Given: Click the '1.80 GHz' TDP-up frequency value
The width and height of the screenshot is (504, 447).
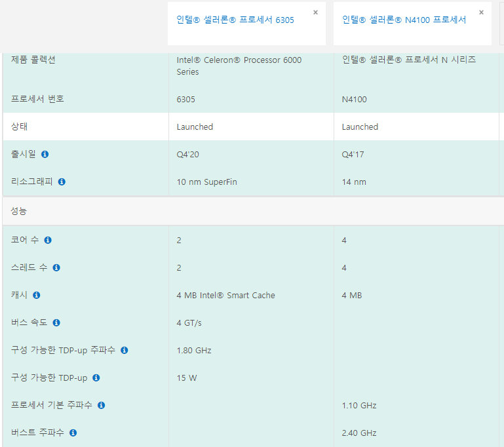Looking at the screenshot, I should (194, 350).
